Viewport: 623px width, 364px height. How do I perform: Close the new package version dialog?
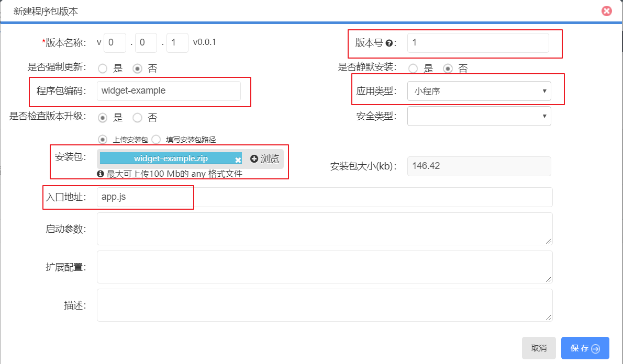coord(607,11)
